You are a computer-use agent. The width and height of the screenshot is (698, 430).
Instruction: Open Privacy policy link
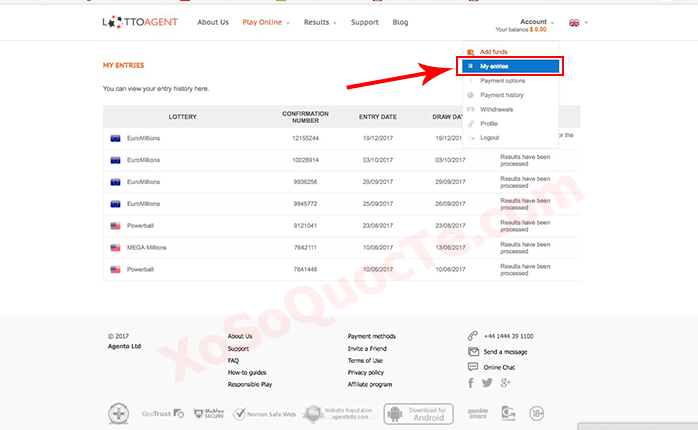coord(365,373)
